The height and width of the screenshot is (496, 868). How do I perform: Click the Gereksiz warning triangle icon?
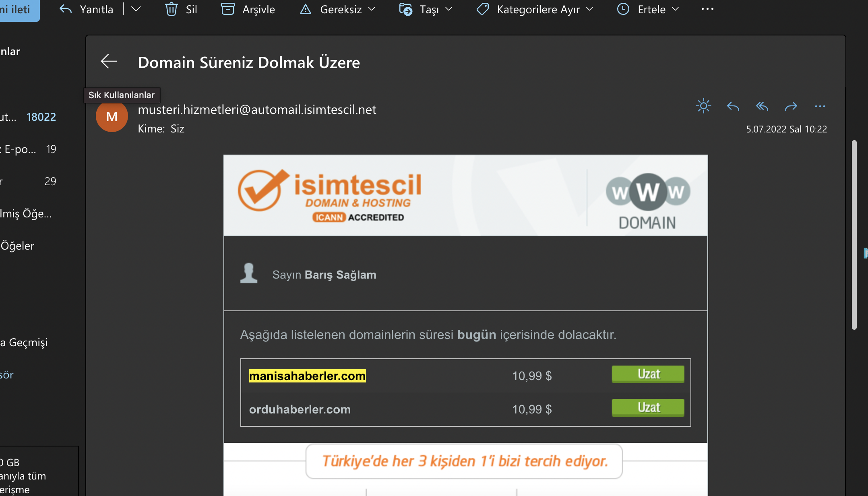tap(306, 9)
